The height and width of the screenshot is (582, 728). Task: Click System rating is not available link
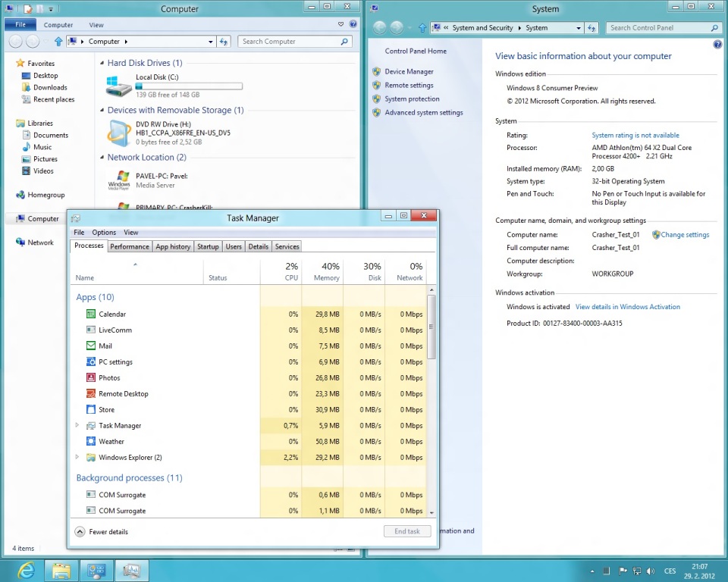pos(635,135)
